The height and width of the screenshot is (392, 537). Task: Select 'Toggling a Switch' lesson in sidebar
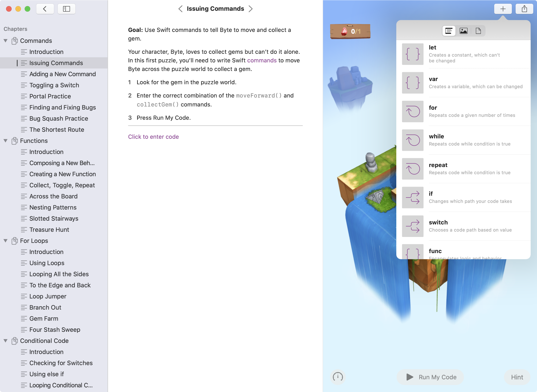[x=54, y=85]
